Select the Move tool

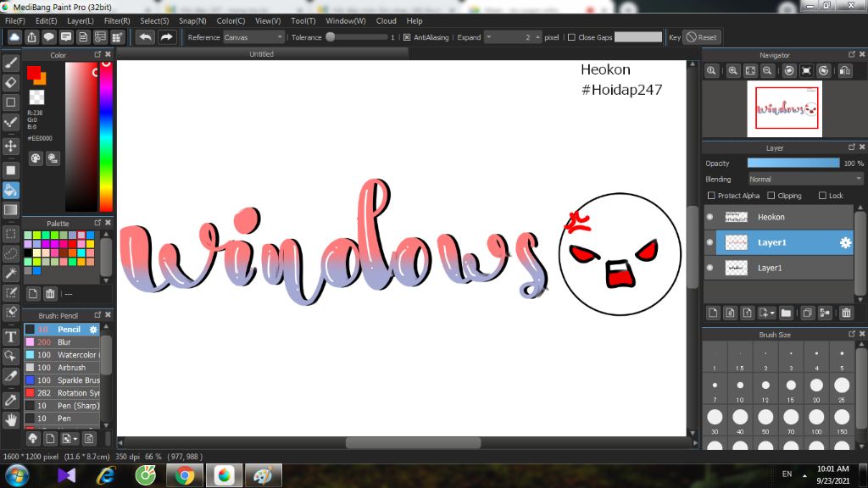(x=10, y=146)
